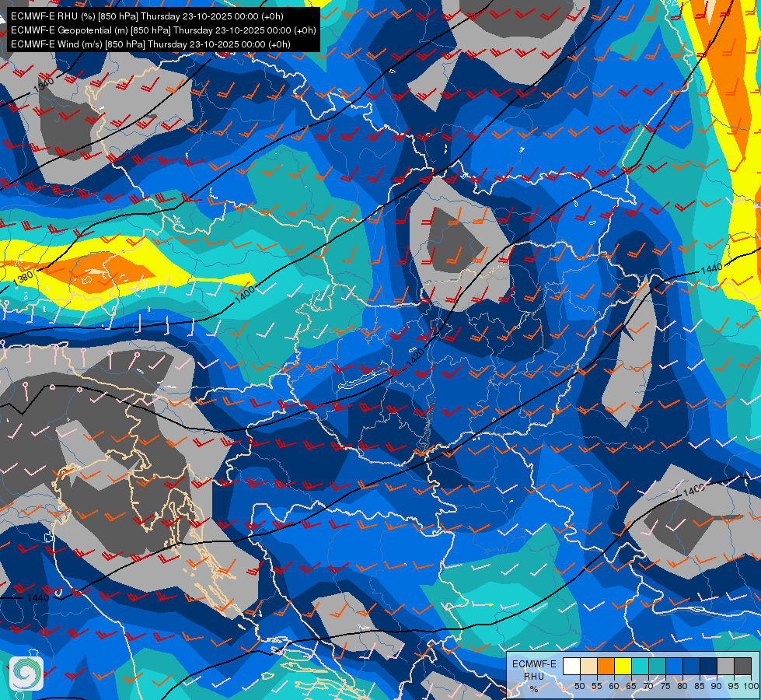The image size is (761, 700).
Task: Select the navy 85-90 legend swatch
Action: pos(709,666)
